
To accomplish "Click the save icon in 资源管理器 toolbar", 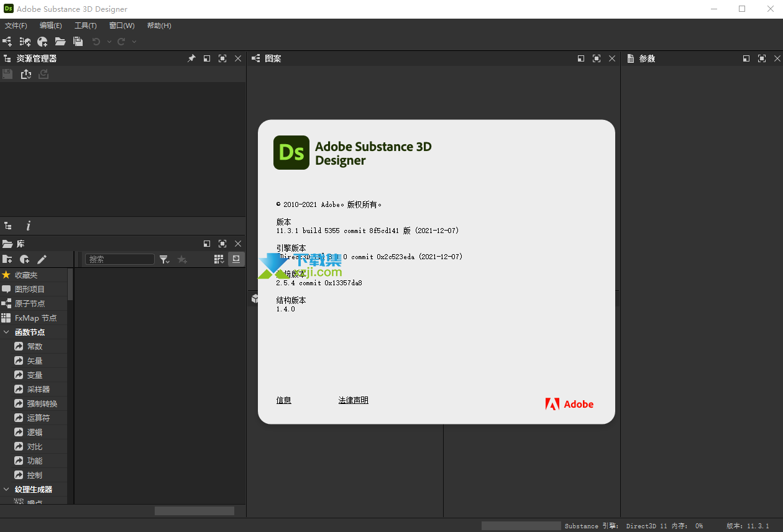I will (7, 74).
